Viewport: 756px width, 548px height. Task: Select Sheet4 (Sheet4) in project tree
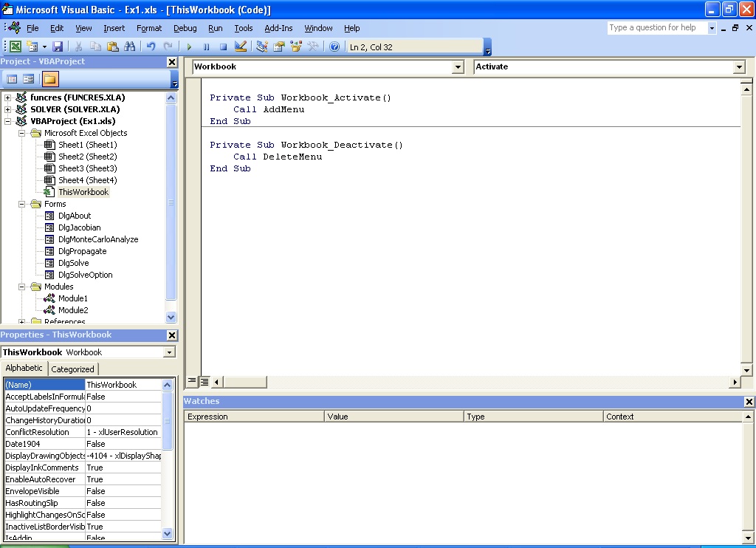click(87, 180)
